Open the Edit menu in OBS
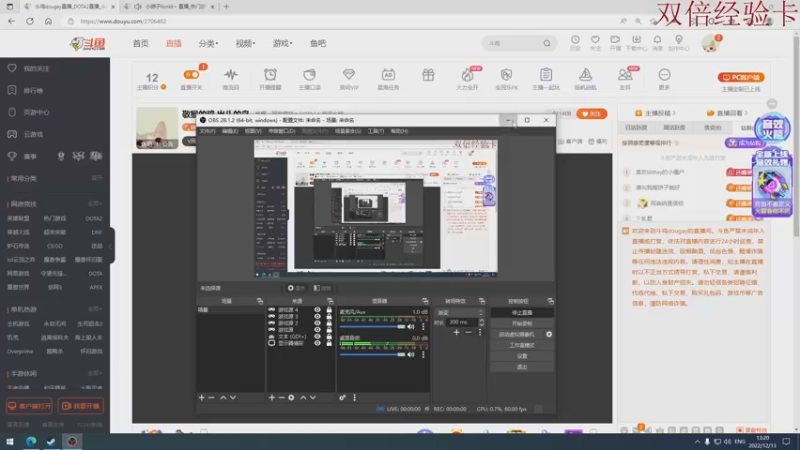 tap(230, 131)
